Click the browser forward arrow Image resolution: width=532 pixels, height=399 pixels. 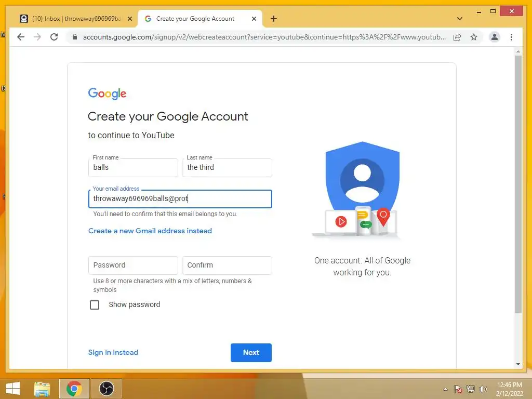[37, 37]
